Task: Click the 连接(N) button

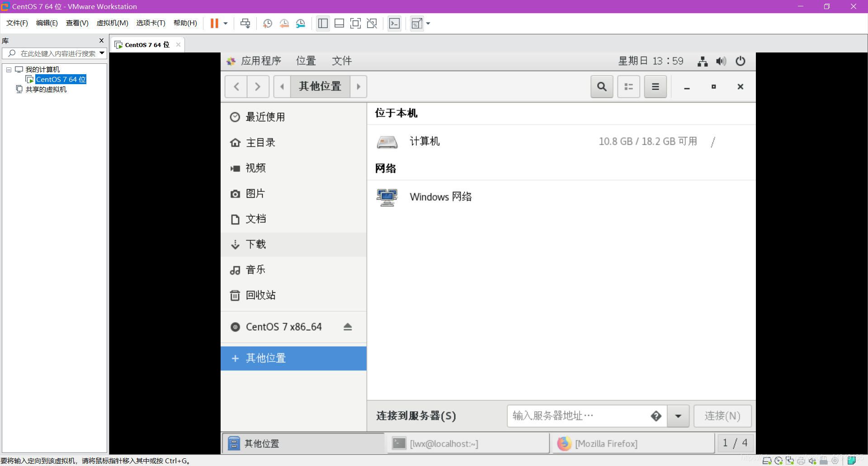Action: [x=722, y=416]
